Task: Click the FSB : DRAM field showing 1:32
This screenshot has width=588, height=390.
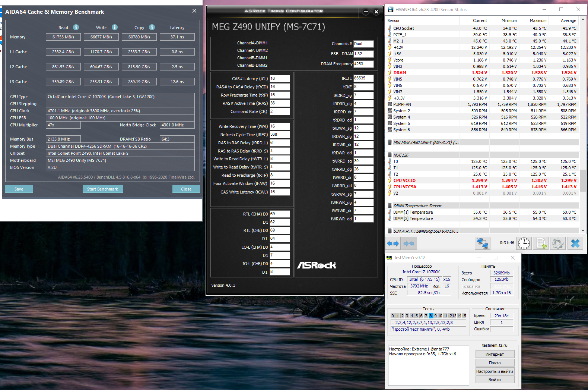Action: [x=363, y=54]
